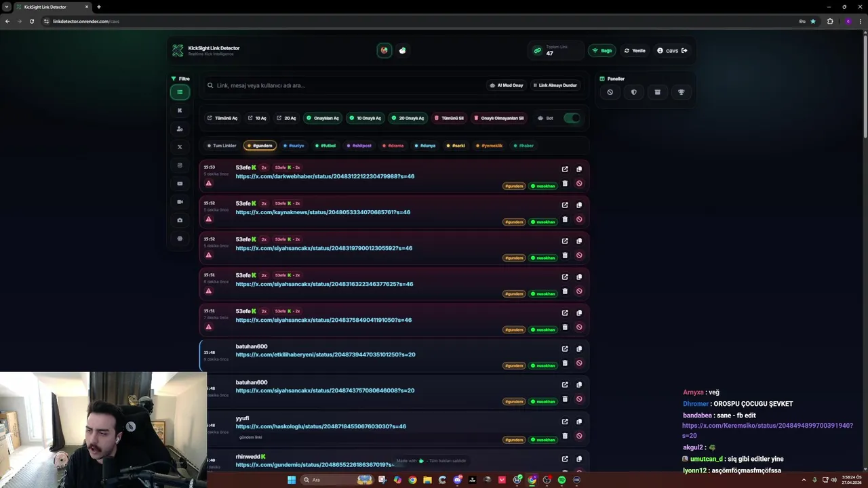868x488 pixels.
Task: Click Onaylı Olmayanları Sil button
Action: pyautogui.click(x=499, y=118)
